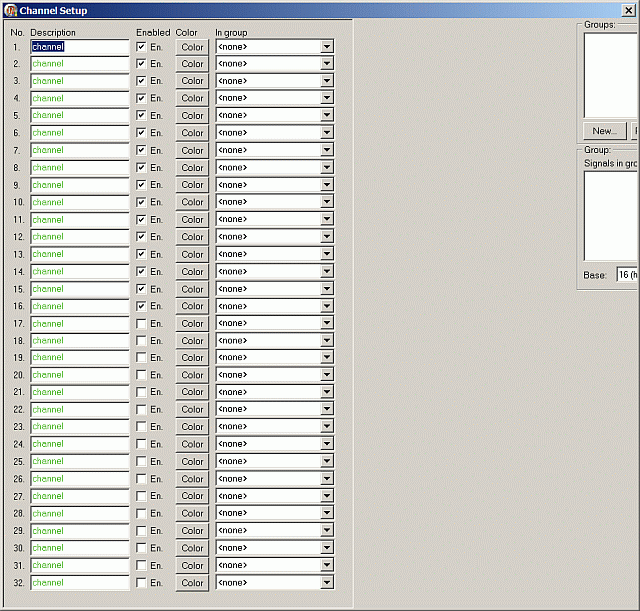Expand the Base selector showing 16
This screenshot has height=611, width=640.
(627, 275)
